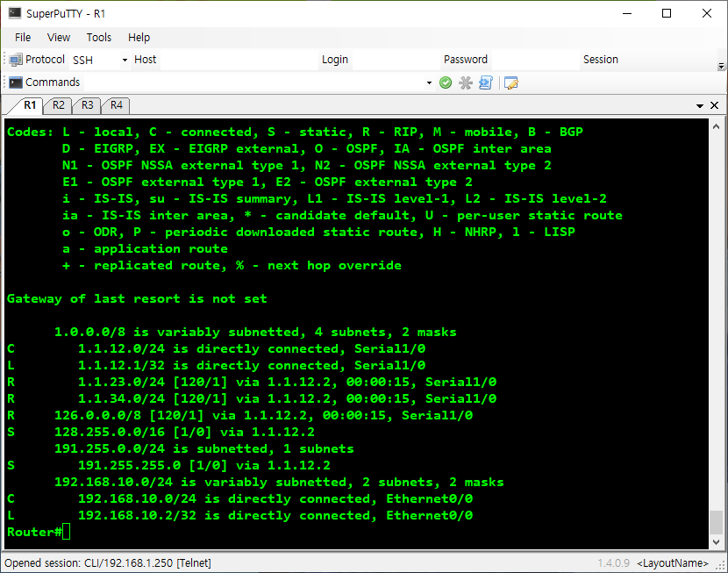Screen dimensions: 728x573
Task: Open the View menu
Action: click(59, 38)
